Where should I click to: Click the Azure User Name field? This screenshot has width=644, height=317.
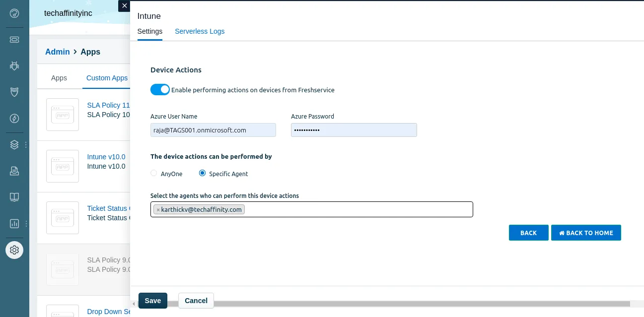click(213, 130)
